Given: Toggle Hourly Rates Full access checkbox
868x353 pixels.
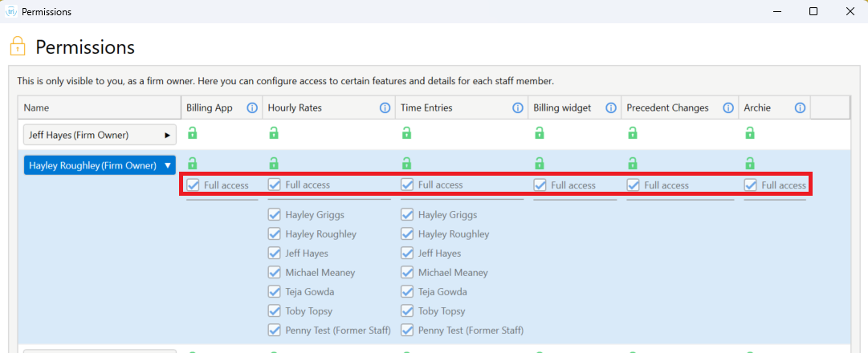Looking at the screenshot, I should point(274,185).
